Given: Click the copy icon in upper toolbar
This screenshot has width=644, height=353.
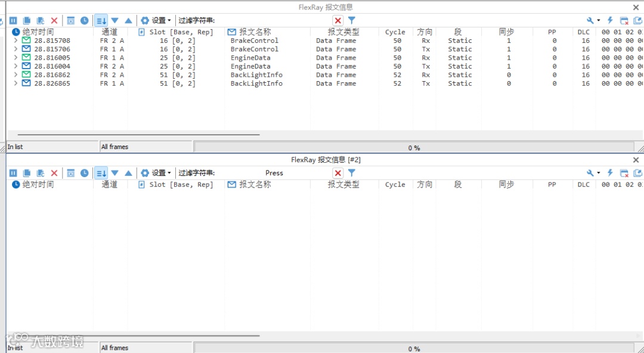Looking at the screenshot, I should click(x=27, y=20).
